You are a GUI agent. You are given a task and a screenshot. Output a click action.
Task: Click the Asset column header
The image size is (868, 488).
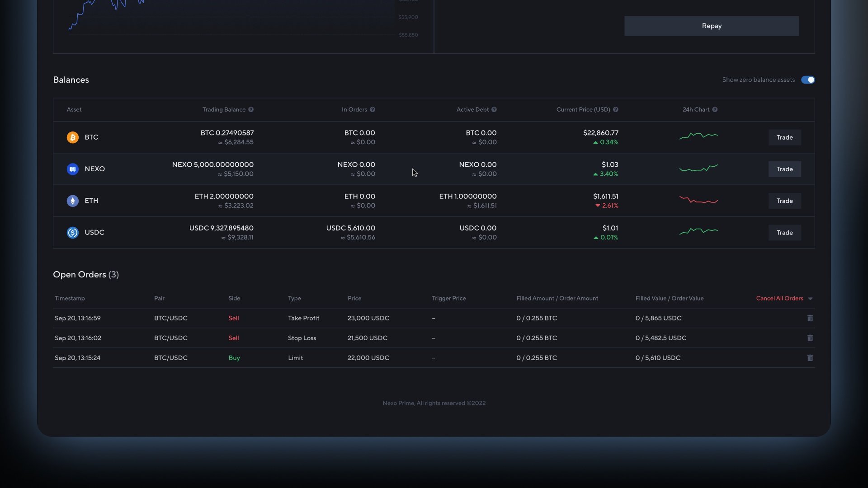click(74, 110)
